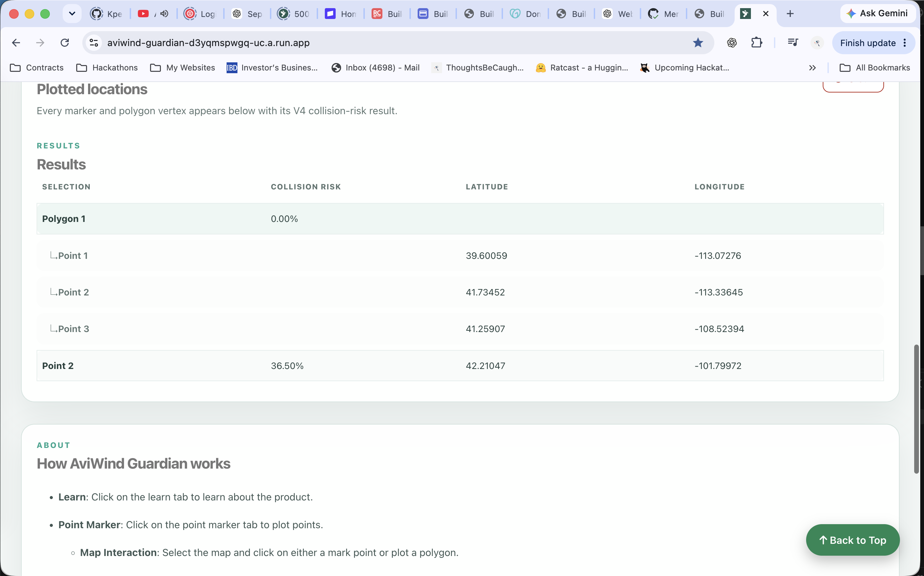Open the Hackathons bookmark folder
This screenshot has height=576, width=924.
point(107,68)
